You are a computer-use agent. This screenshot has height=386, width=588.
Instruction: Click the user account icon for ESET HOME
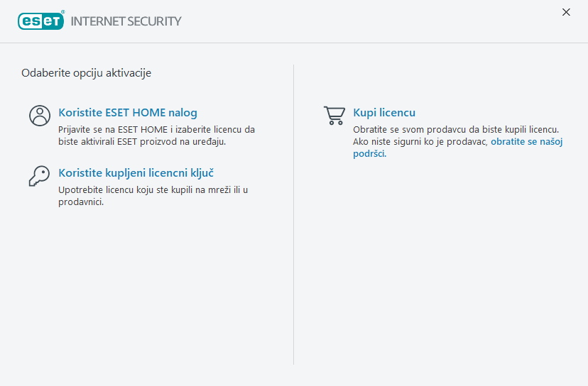(40, 116)
